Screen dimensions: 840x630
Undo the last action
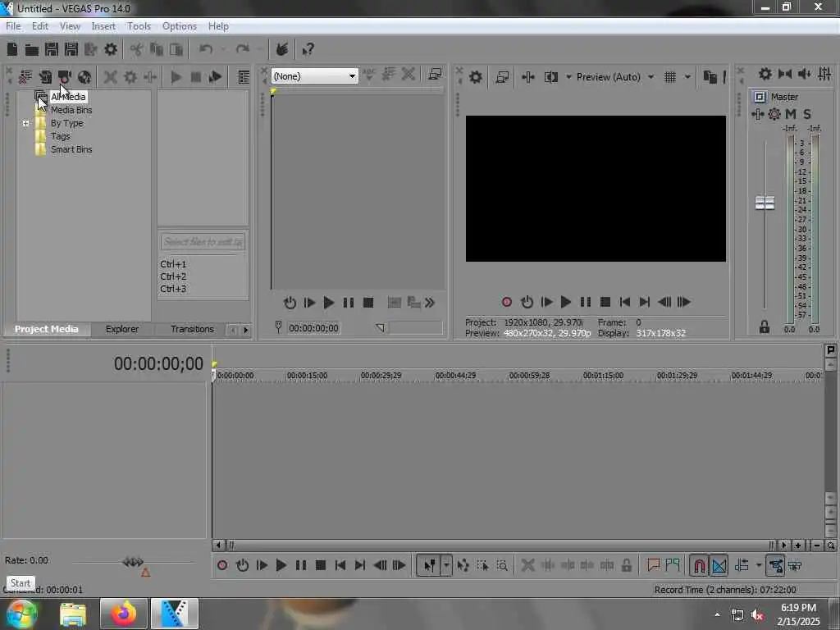pyautogui.click(x=206, y=49)
